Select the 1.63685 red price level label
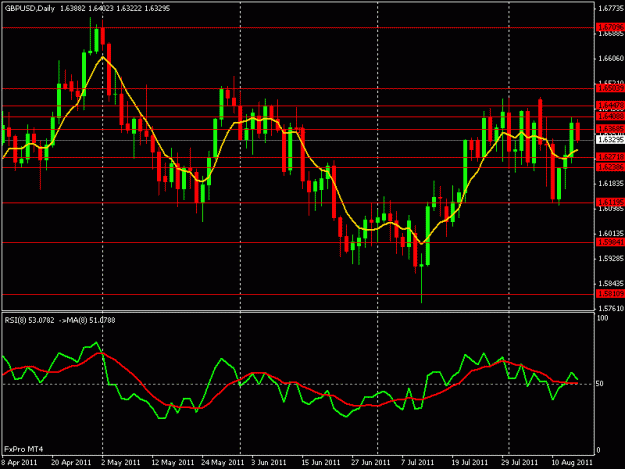625x469 pixels. (x=610, y=129)
